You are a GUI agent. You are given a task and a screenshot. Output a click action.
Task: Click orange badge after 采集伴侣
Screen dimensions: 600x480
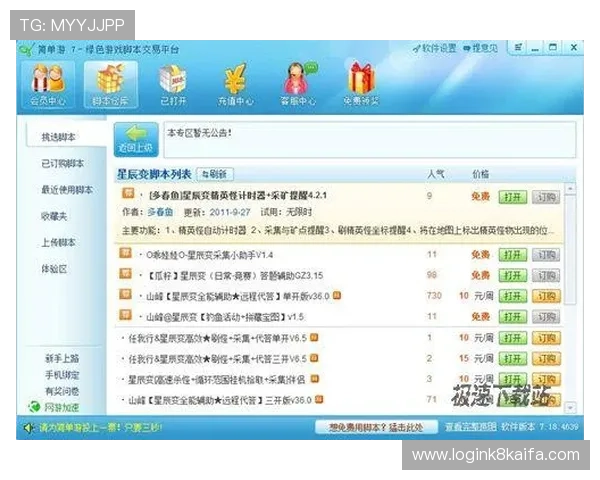click(x=315, y=379)
